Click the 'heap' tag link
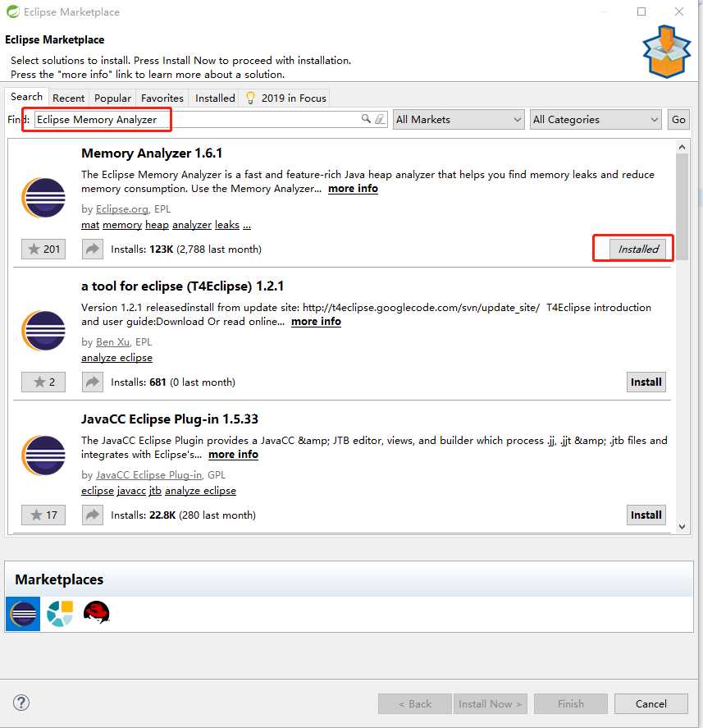 click(x=157, y=225)
